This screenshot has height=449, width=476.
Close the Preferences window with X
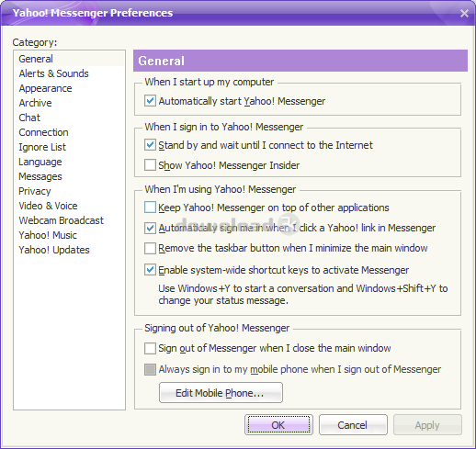click(x=464, y=13)
